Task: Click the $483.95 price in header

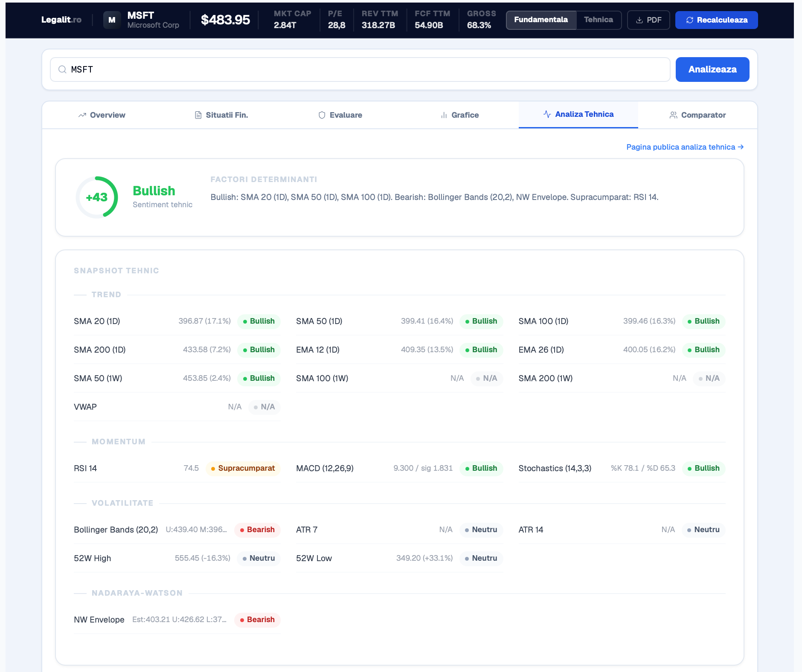Action: coord(225,20)
